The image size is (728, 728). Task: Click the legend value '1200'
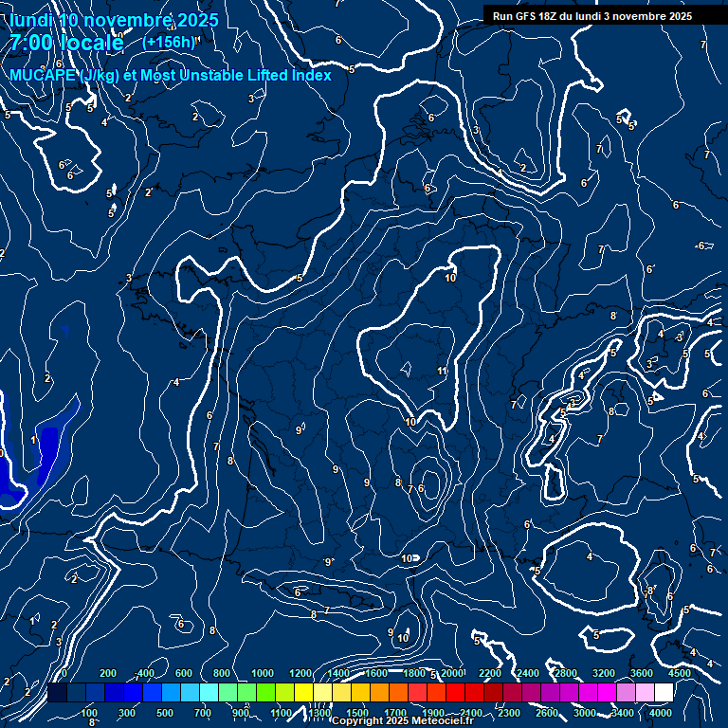(300, 673)
